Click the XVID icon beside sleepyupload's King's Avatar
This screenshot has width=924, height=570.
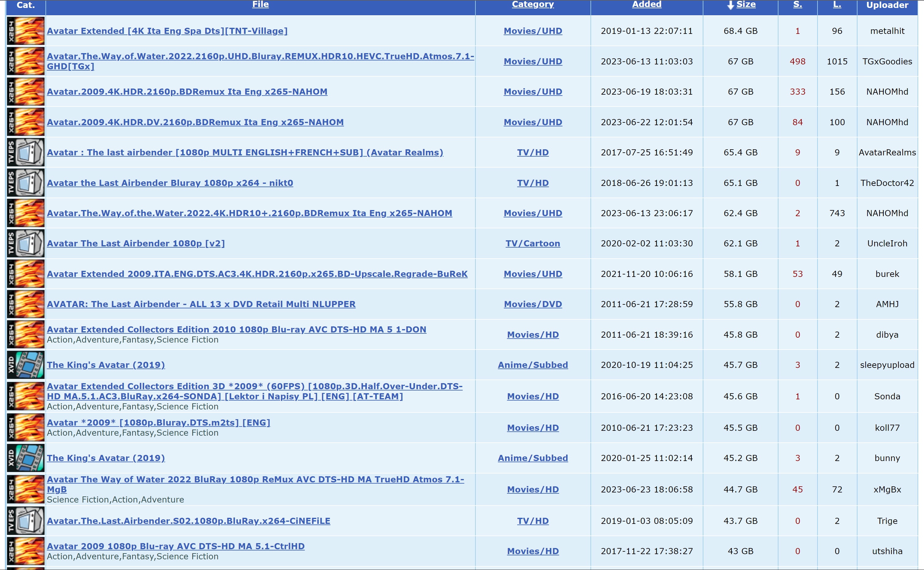(26, 365)
